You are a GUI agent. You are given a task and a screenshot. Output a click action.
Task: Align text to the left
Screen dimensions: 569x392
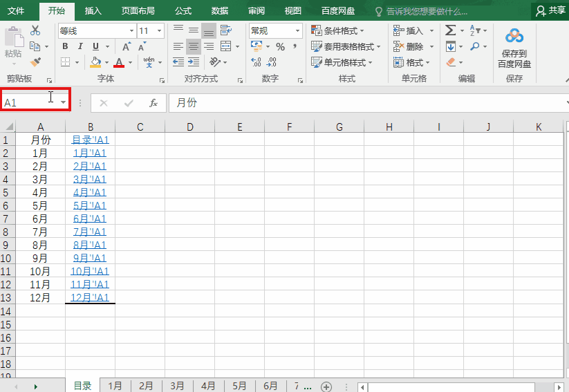[178, 46]
